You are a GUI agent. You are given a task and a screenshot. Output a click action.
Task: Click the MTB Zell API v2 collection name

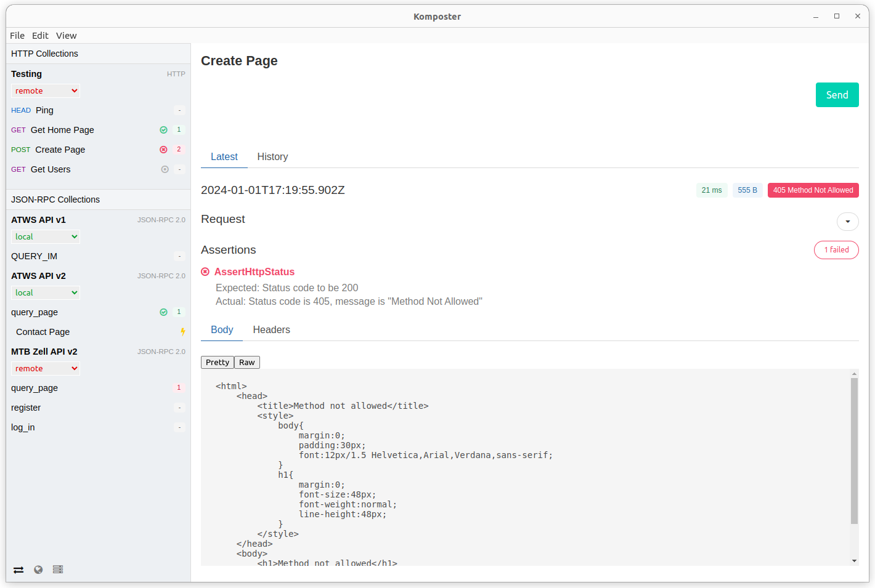44,352
